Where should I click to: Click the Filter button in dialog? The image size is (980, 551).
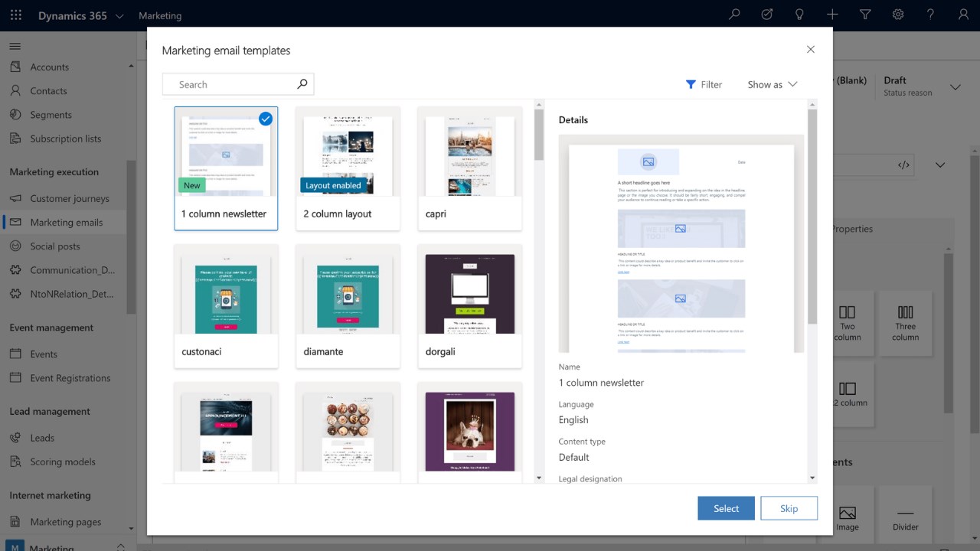704,84
